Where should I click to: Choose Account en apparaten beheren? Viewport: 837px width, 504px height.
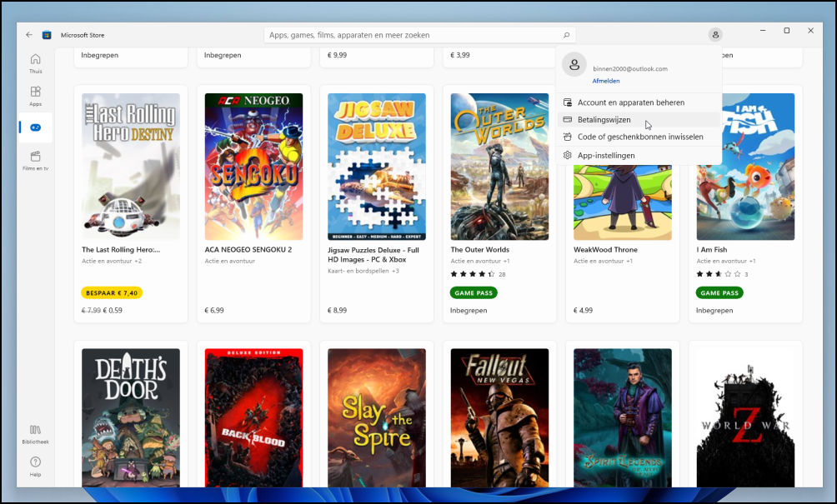pos(639,102)
